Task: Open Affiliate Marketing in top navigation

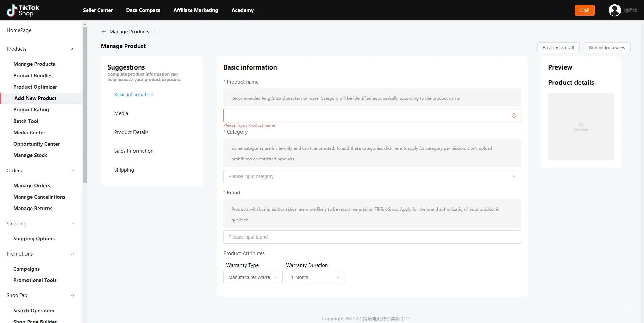Action: (196, 10)
